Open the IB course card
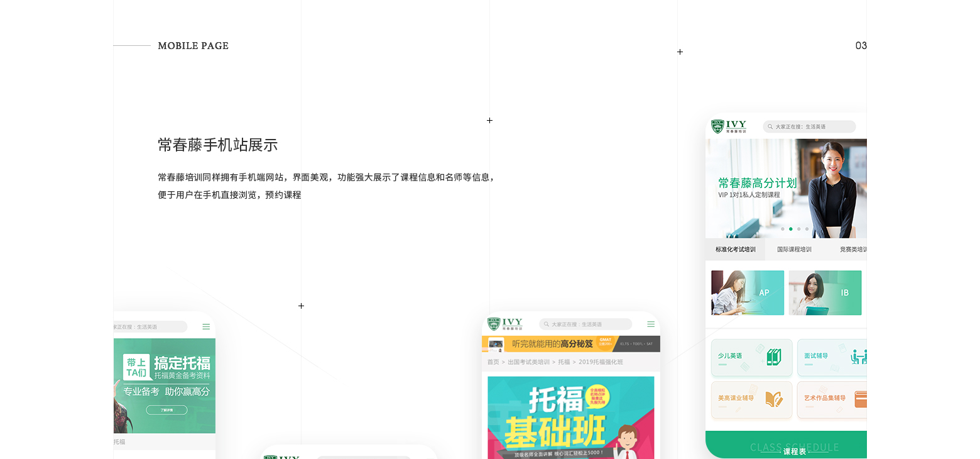Screen dimensions: 980x459 825,292
